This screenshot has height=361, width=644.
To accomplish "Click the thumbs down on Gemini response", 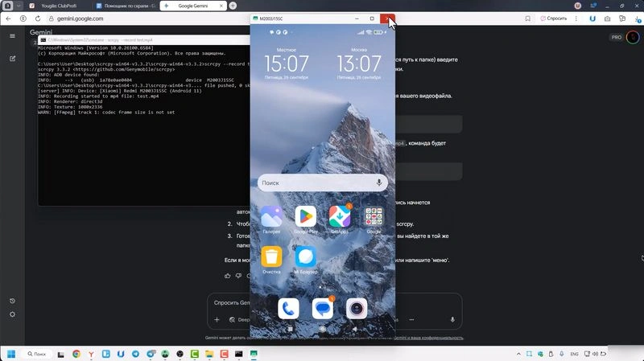I will [238, 276].
